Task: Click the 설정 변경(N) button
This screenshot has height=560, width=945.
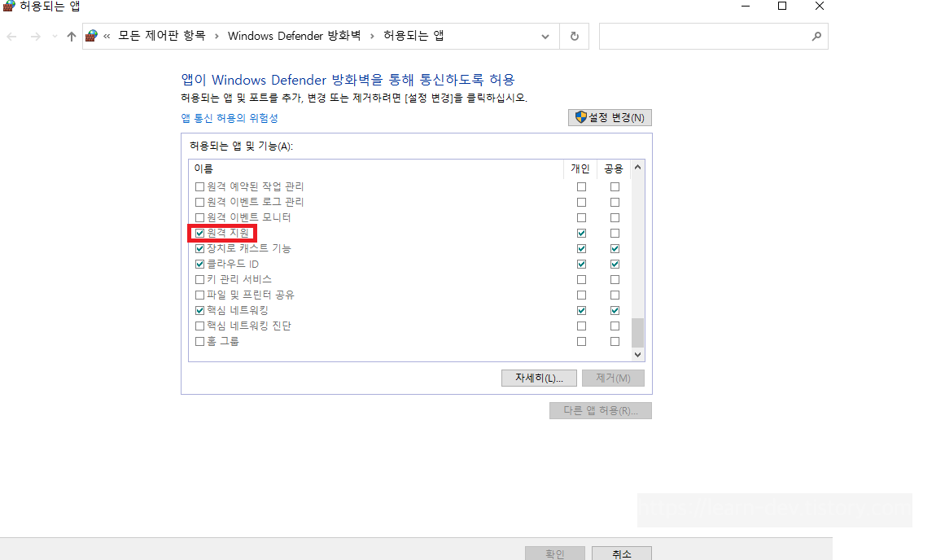Action: 610,117
